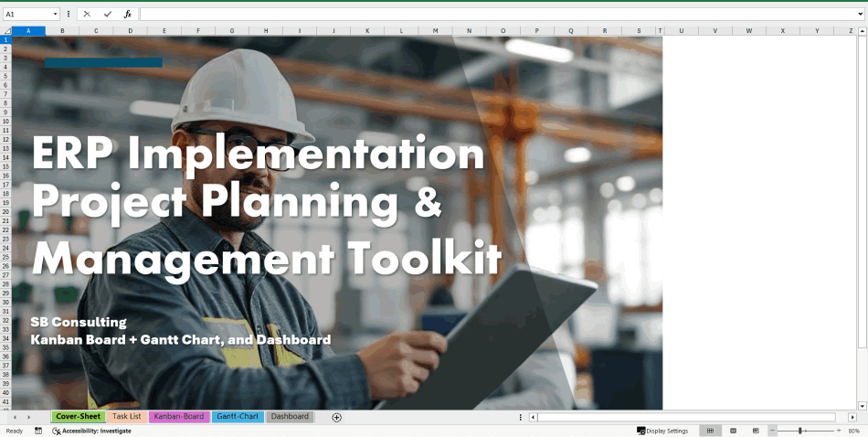This screenshot has width=868, height=437.
Task: Select column header V
Action: tap(715, 31)
